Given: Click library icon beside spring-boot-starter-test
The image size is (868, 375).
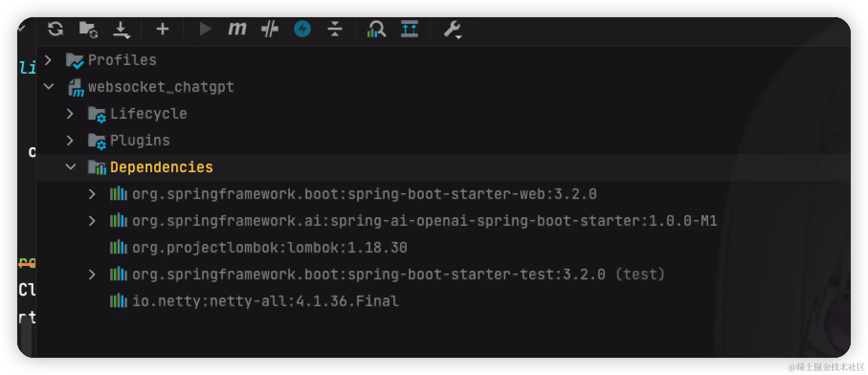Looking at the screenshot, I should [x=118, y=274].
